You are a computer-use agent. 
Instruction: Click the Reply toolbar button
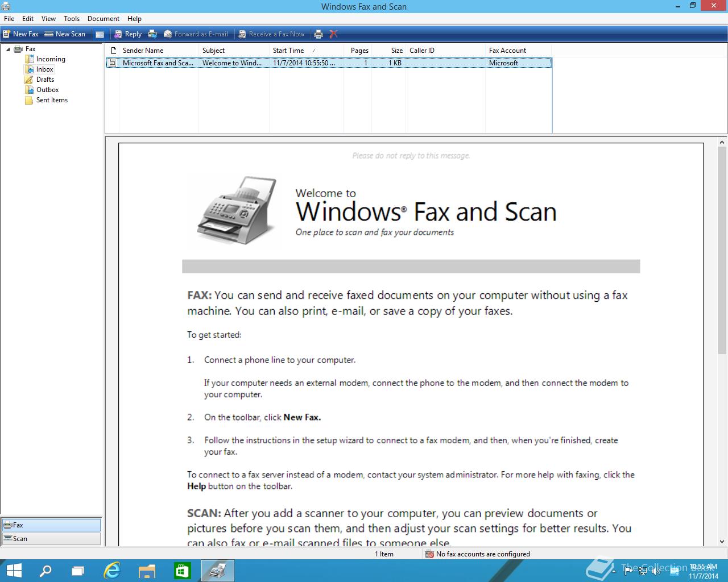(127, 34)
